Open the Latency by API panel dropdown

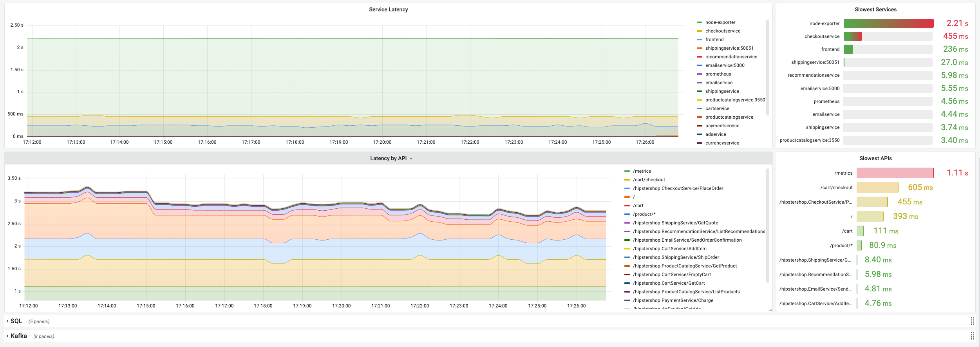[411, 159]
